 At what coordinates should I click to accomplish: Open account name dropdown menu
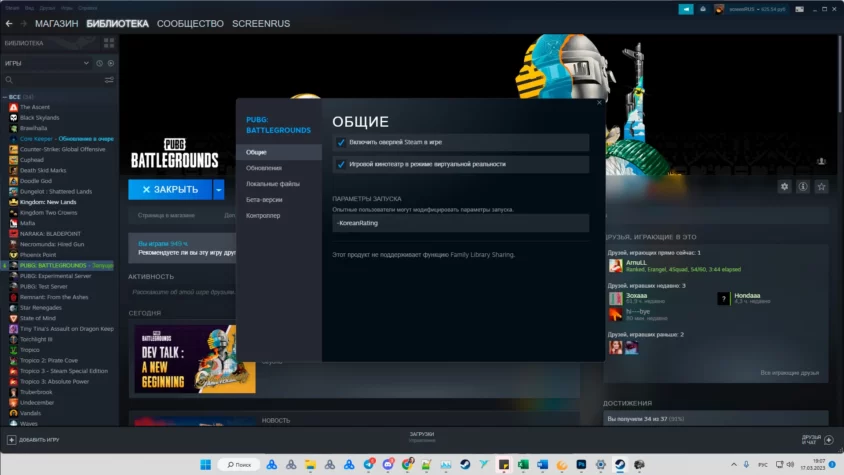[x=757, y=9]
